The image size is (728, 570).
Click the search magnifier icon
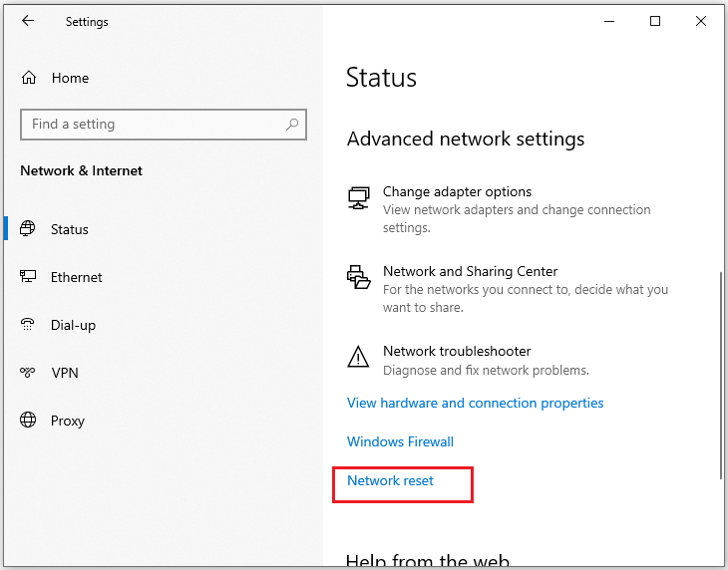click(x=292, y=124)
